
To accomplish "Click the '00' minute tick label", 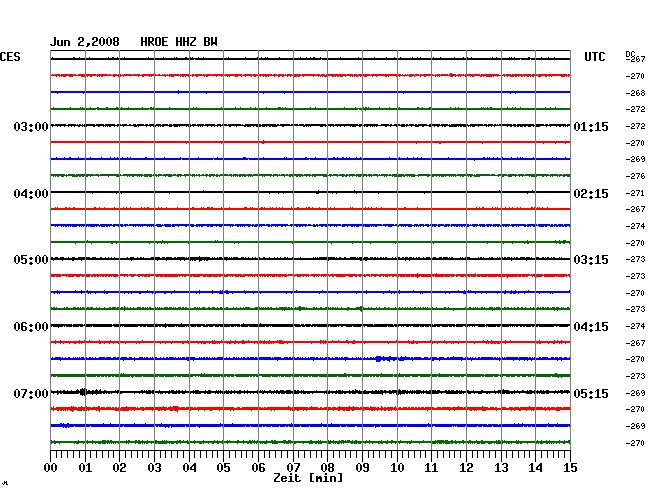I will [x=51, y=468].
